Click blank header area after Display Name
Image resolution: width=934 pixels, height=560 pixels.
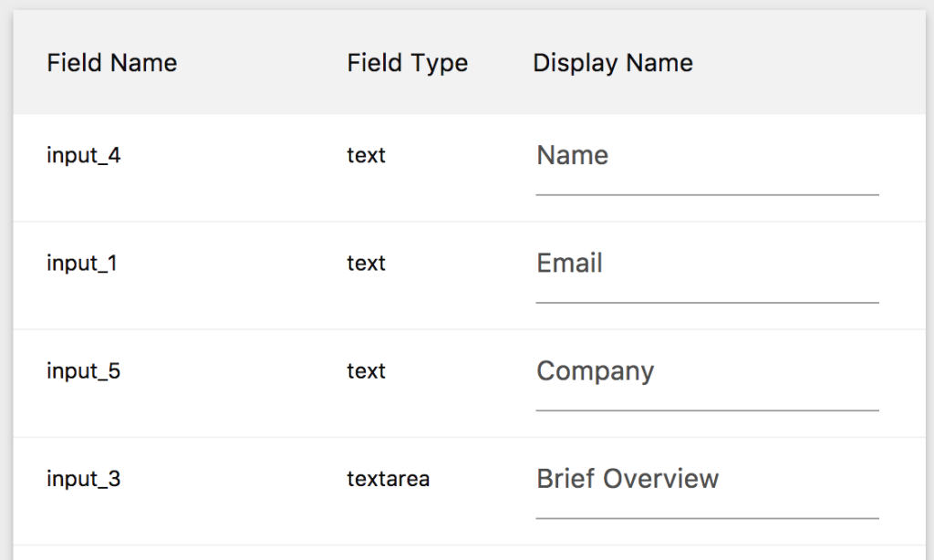(812, 63)
